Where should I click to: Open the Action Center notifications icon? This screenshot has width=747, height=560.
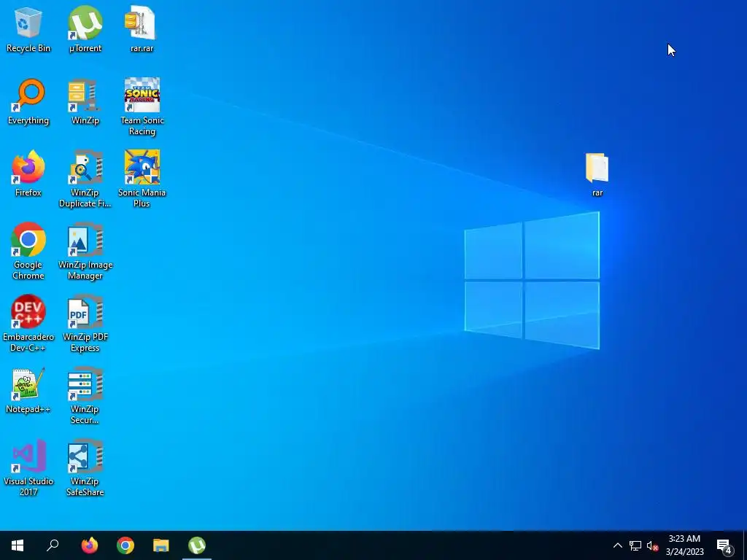724,545
